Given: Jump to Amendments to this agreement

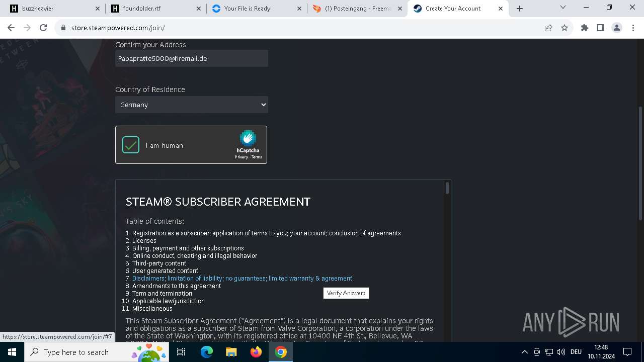Looking at the screenshot, I should click(177, 286).
